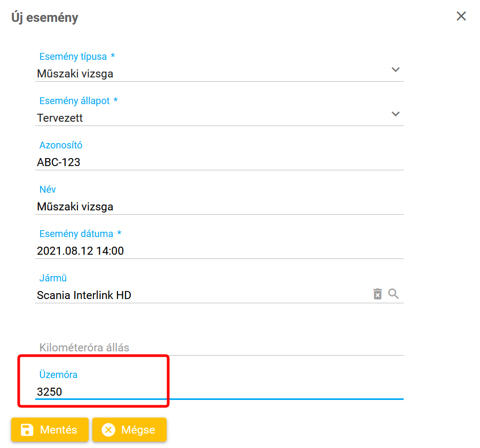The height and width of the screenshot is (448, 480).
Task: Expand the Esemény állapot dropdown arrow
Action: 396,114
